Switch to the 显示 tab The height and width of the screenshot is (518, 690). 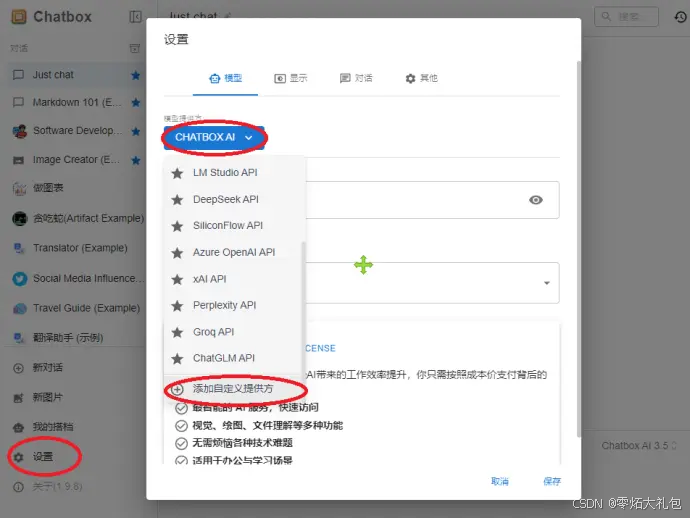tap(291, 78)
